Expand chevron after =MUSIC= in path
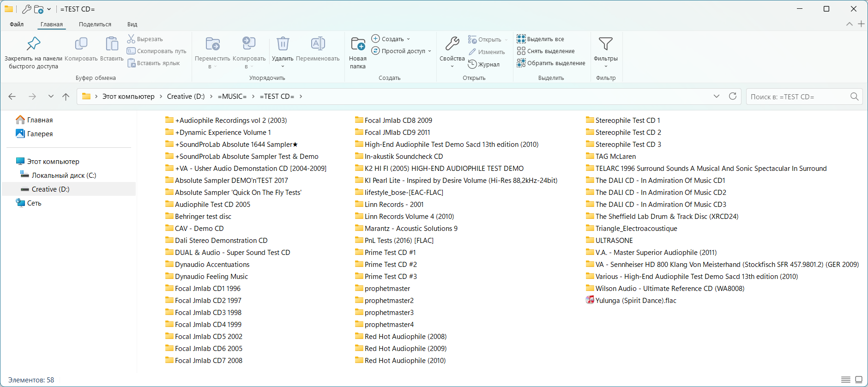868x387 pixels. [253, 97]
